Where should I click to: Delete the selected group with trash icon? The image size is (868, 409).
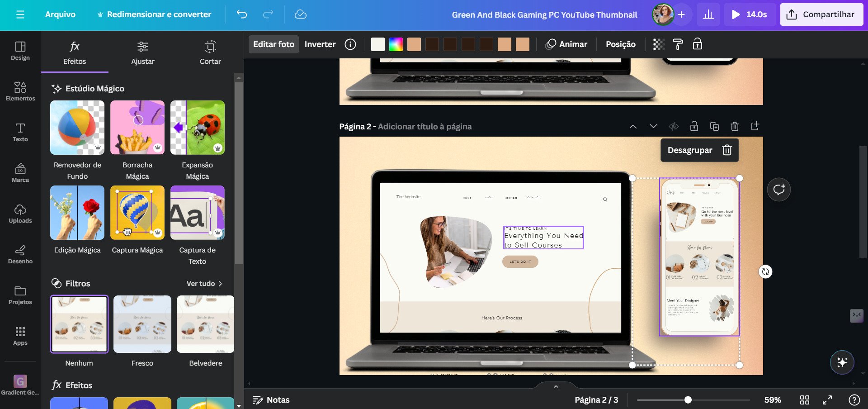tap(727, 150)
